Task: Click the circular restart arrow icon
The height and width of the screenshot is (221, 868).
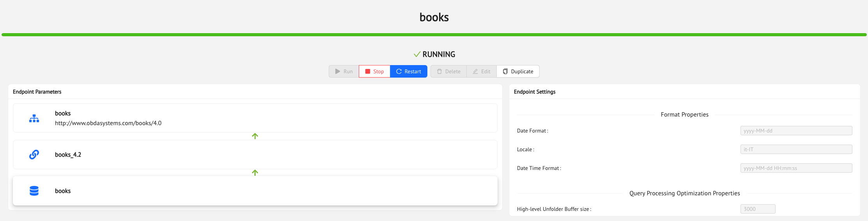Action: tap(399, 71)
